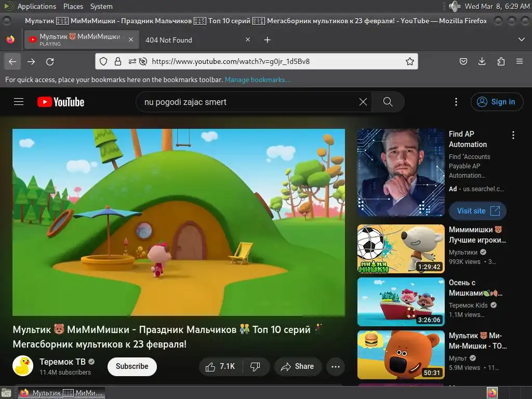Image resolution: width=532 pixels, height=399 pixels.
Task: Click the Firefox tray icon in bottom panel
Action: 492,393
